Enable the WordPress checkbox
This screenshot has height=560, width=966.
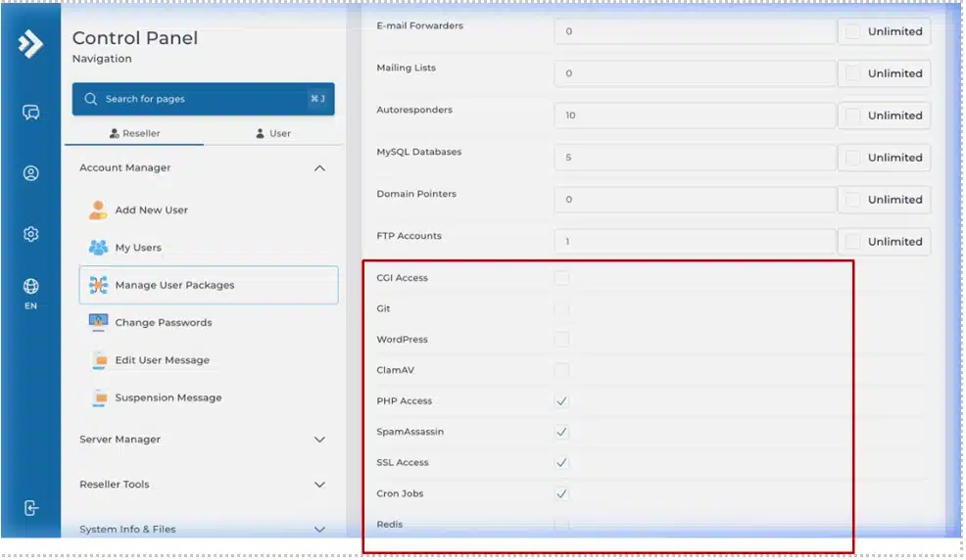[561, 339]
